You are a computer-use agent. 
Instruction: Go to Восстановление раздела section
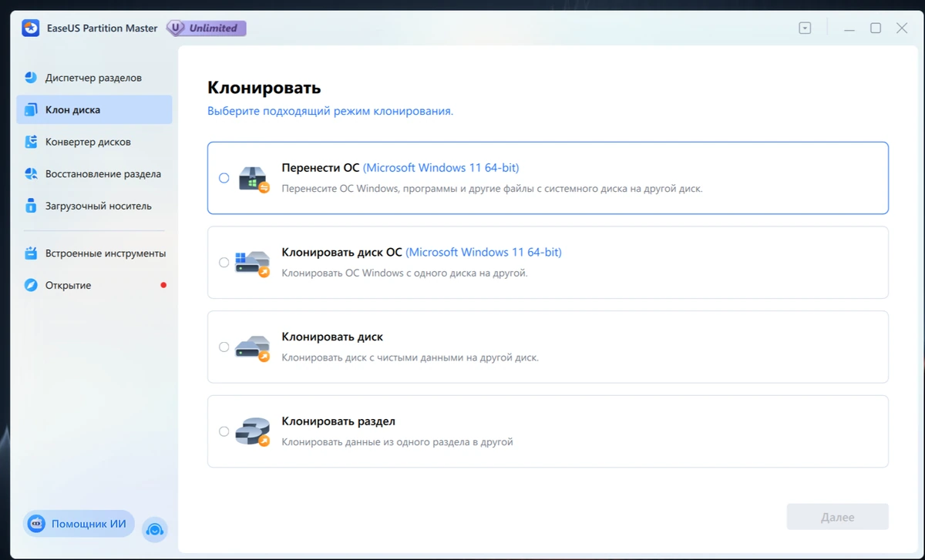click(94, 174)
